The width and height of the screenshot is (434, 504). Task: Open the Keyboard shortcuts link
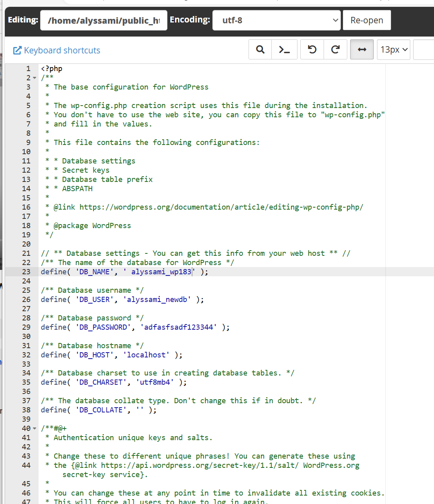[x=62, y=50]
